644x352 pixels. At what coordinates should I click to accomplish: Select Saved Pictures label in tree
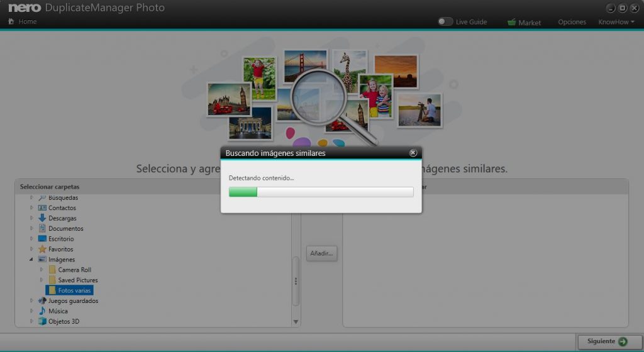[x=77, y=280]
